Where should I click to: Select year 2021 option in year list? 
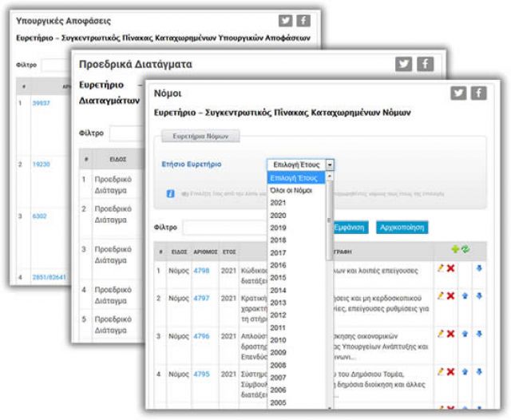pyautogui.click(x=279, y=203)
